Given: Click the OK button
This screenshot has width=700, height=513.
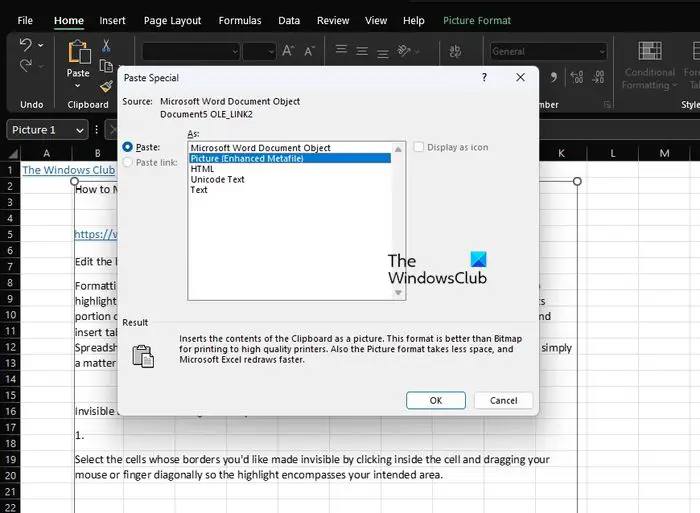Looking at the screenshot, I should click(x=436, y=400).
